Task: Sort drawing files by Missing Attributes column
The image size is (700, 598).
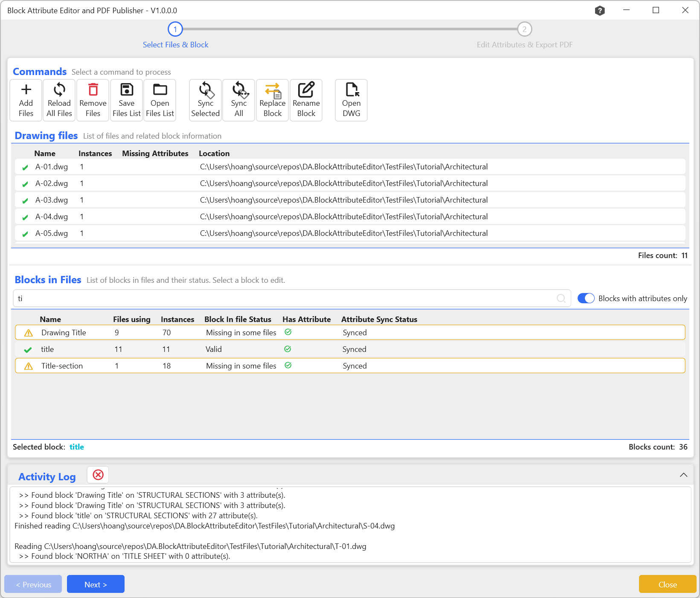Action: coord(155,154)
